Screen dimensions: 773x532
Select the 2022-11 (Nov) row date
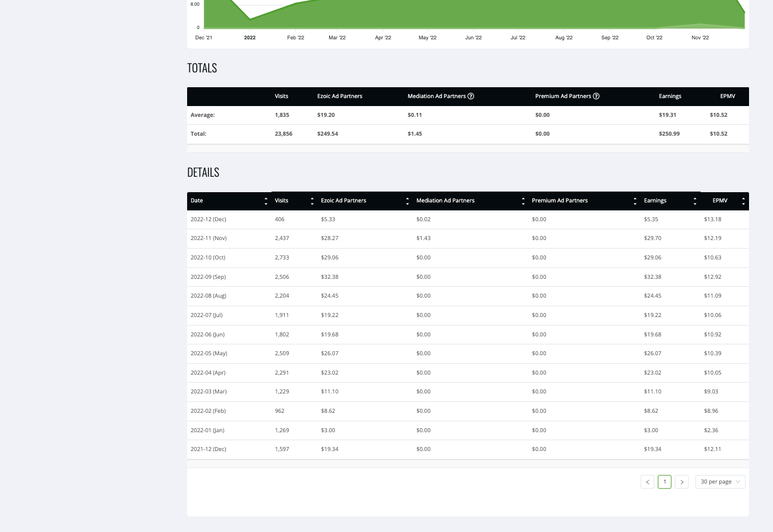(x=209, y=238)
